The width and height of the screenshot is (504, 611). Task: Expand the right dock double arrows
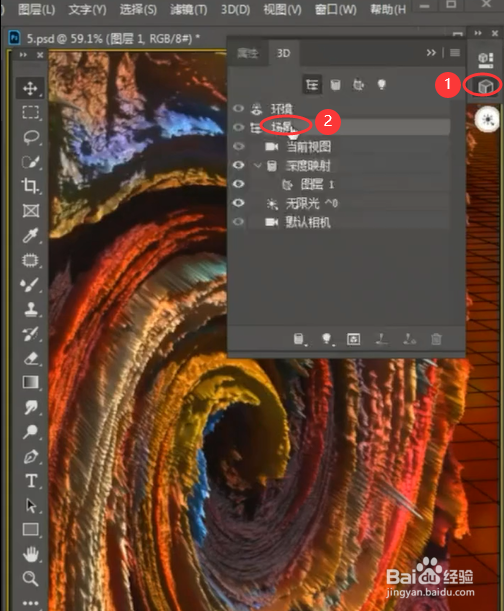(478, 33)
